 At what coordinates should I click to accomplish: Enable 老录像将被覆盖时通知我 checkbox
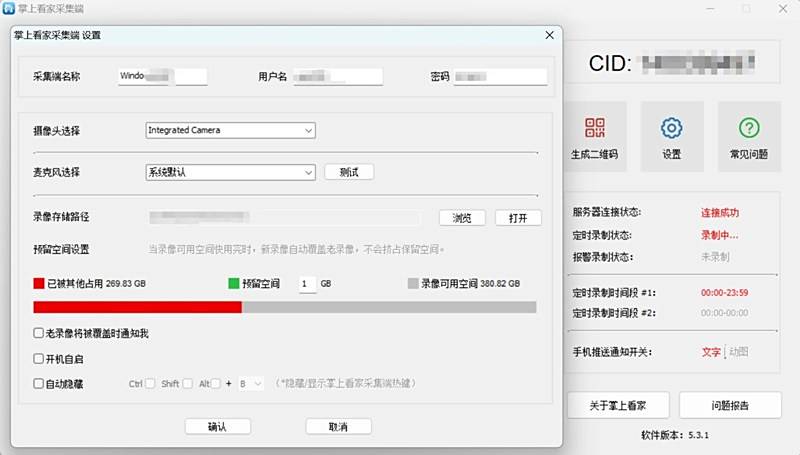click(x=39, y=333)
